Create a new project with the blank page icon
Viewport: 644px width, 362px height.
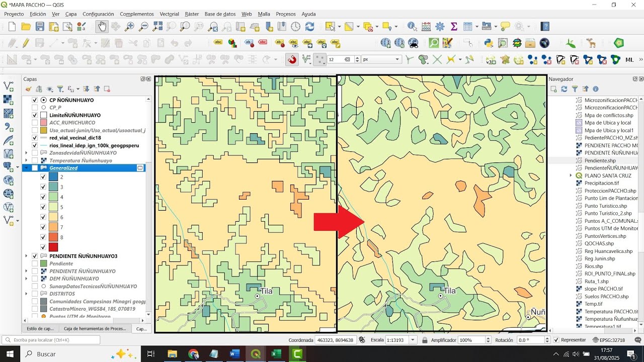click(x=12, y=27)
